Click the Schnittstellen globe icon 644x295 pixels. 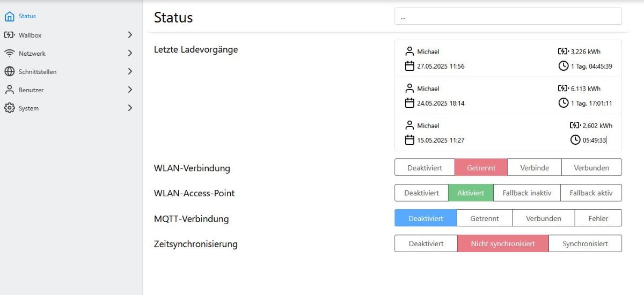(x=9, y=71)
